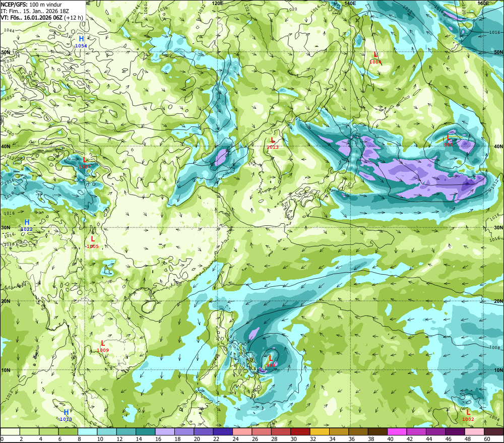This screenshot has height=443, width=504.
Task: Select the L 1004 low pressure marker
Action: pos(375,58)
